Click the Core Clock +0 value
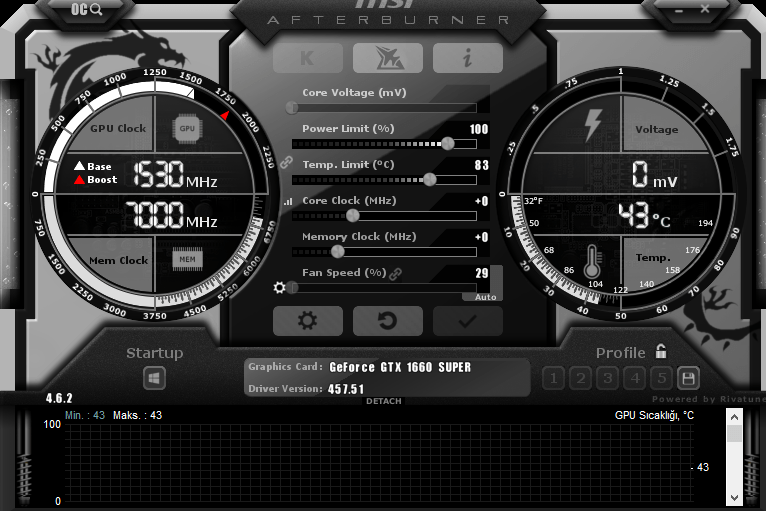The width and height of the screenshot is (766, 511). point(482,201)
